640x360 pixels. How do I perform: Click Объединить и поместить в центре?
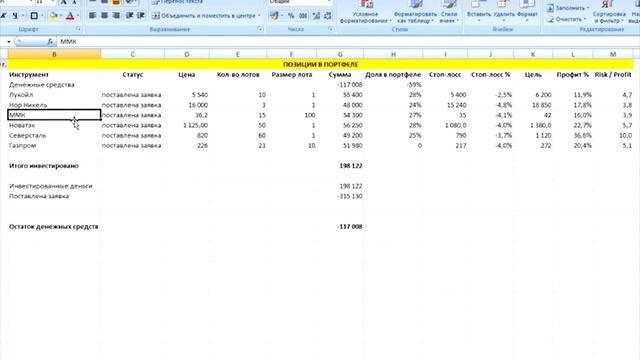coord(204,16)
